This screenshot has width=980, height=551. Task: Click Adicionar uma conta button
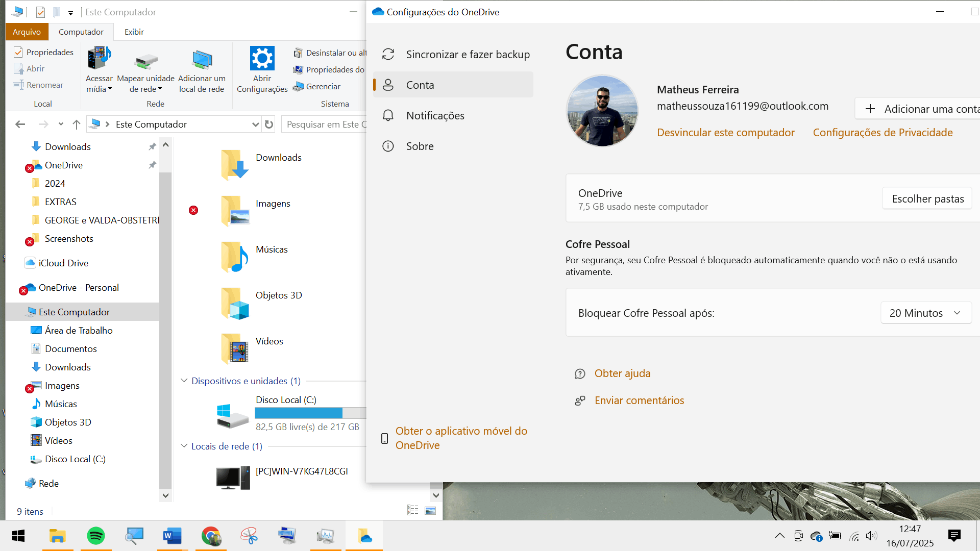pos(918,109)
